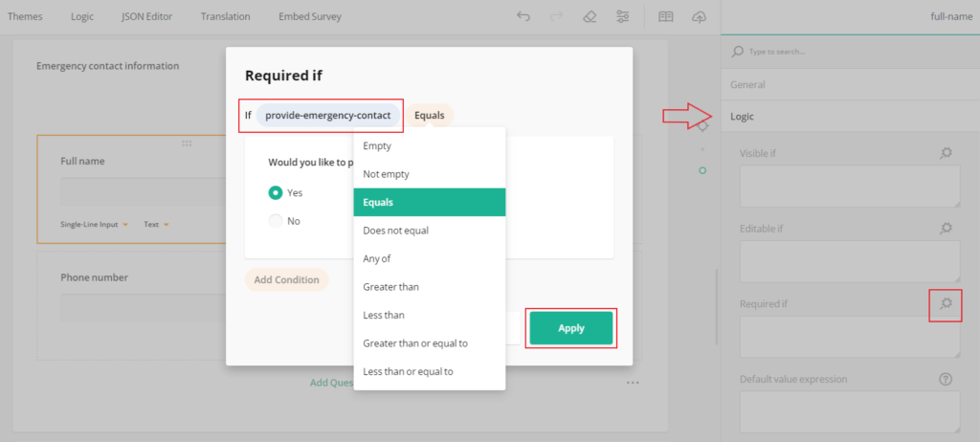The width and height of the screenshot is (980, 442).
Task: Click Default value expression help icon
Action: pyautogui.click(x=946, y=379)
